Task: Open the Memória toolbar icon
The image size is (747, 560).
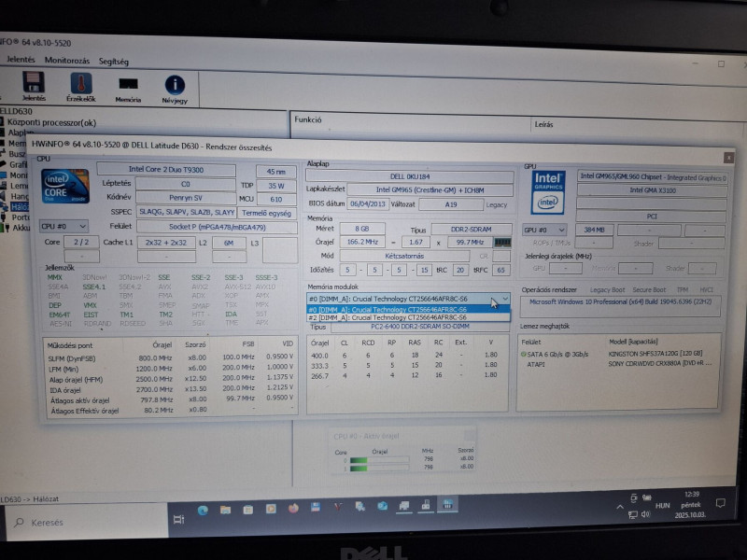Action: pyautogui.click(x=128, y=84)
